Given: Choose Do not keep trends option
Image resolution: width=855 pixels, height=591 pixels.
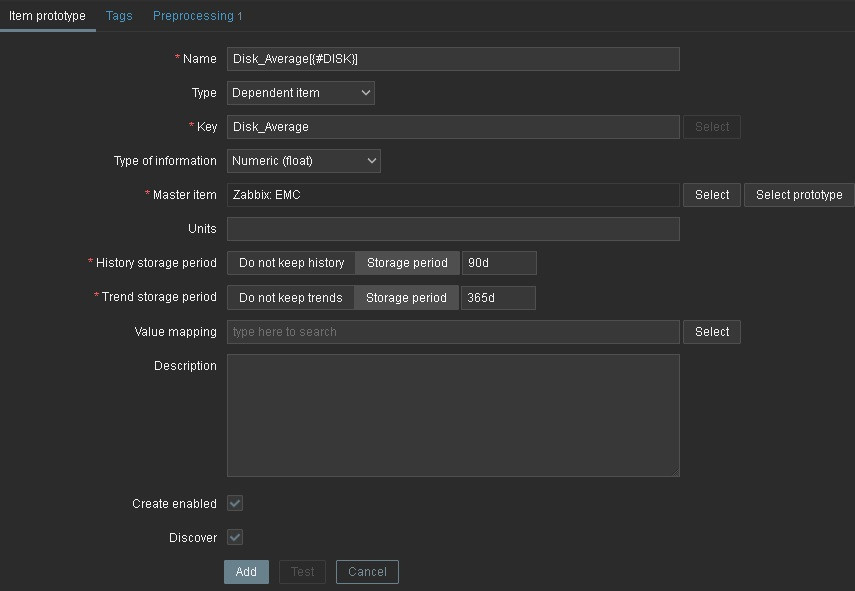Looking at the screenshot, I should point(290,297).
